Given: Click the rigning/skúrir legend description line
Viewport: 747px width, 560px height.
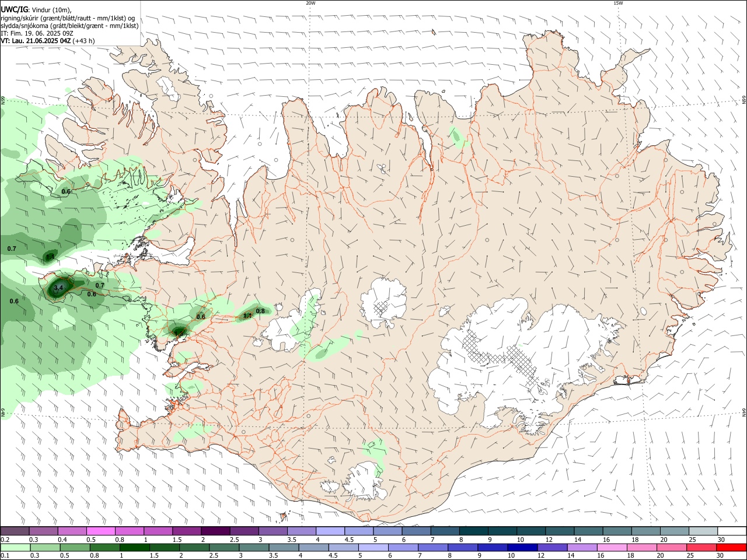Looking at the screenshot, I should tap(68, 18).
